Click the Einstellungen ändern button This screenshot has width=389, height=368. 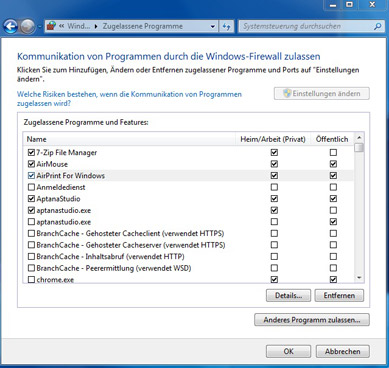point(322,94)
